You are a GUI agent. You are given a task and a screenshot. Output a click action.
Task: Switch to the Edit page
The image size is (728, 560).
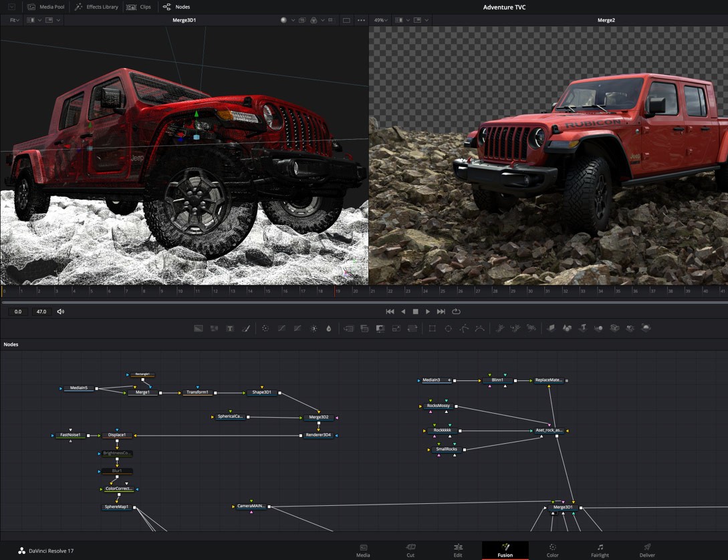point(458,550)
